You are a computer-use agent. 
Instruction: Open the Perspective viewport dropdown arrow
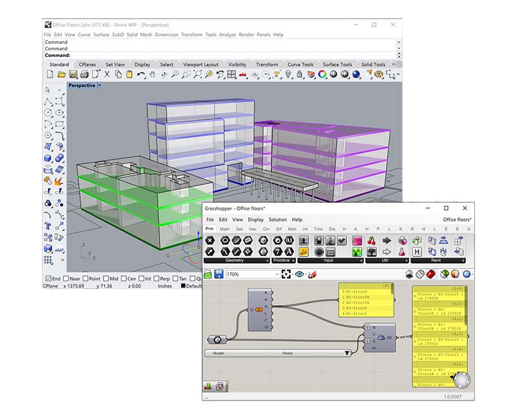click(100, 85)
